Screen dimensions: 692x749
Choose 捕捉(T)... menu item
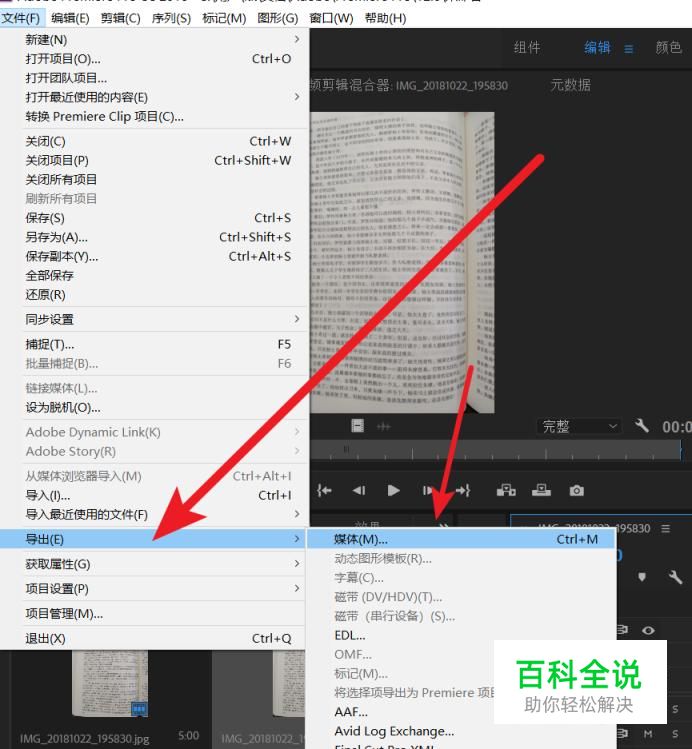155,344
